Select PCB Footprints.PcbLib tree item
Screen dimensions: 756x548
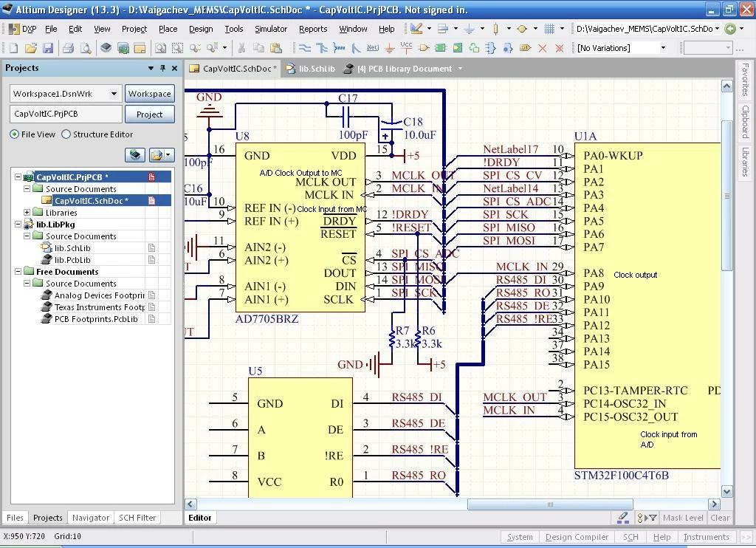(96, 319)
